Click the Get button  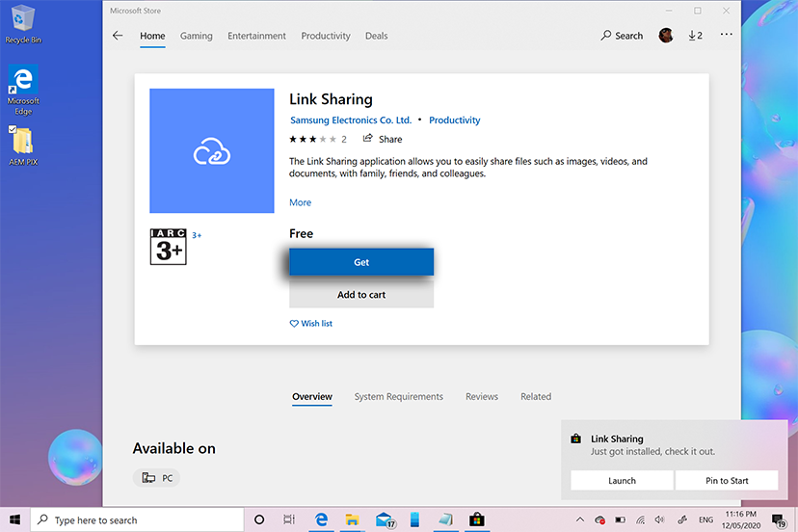[361, 262]
